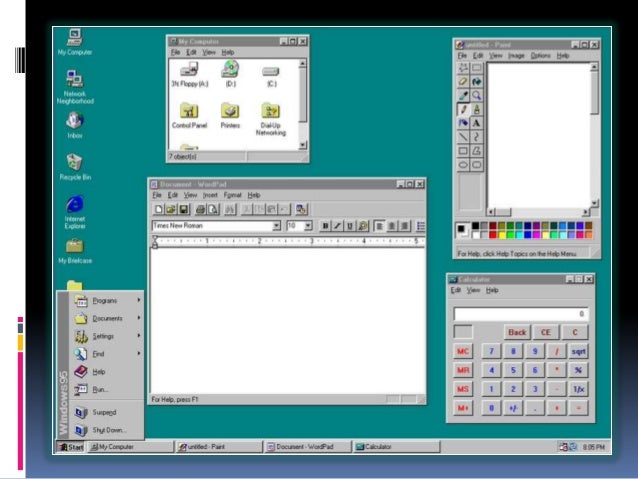Open Insert menu in WordPad
This screenshot has height=479, width=638.
(x=210, y=195)
